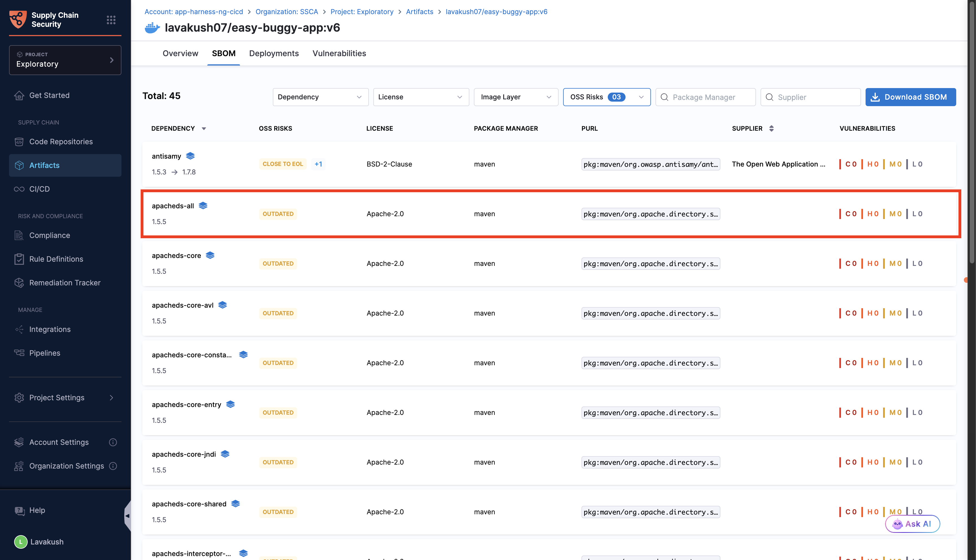Click the info icon next to Account Settings
The width and height of the screenshot is (976, 560).
click(x=113, y=442)
